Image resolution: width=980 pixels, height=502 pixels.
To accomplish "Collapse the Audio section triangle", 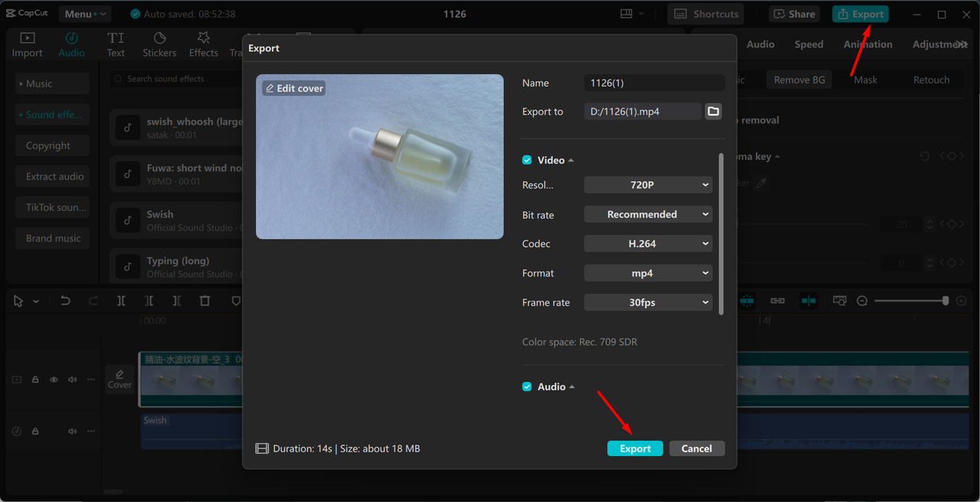I will click(573, 387).
